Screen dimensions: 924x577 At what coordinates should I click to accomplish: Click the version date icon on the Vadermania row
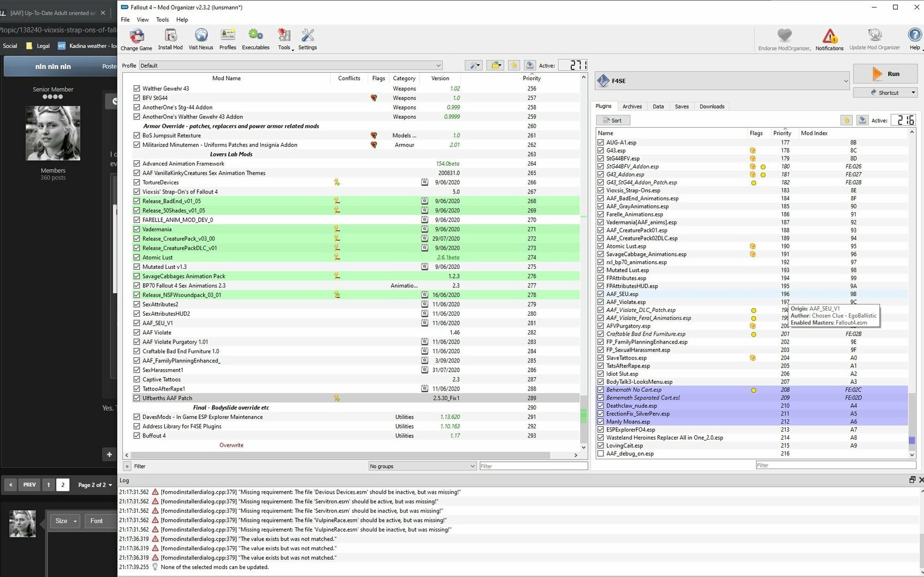[x=424, y=229]
